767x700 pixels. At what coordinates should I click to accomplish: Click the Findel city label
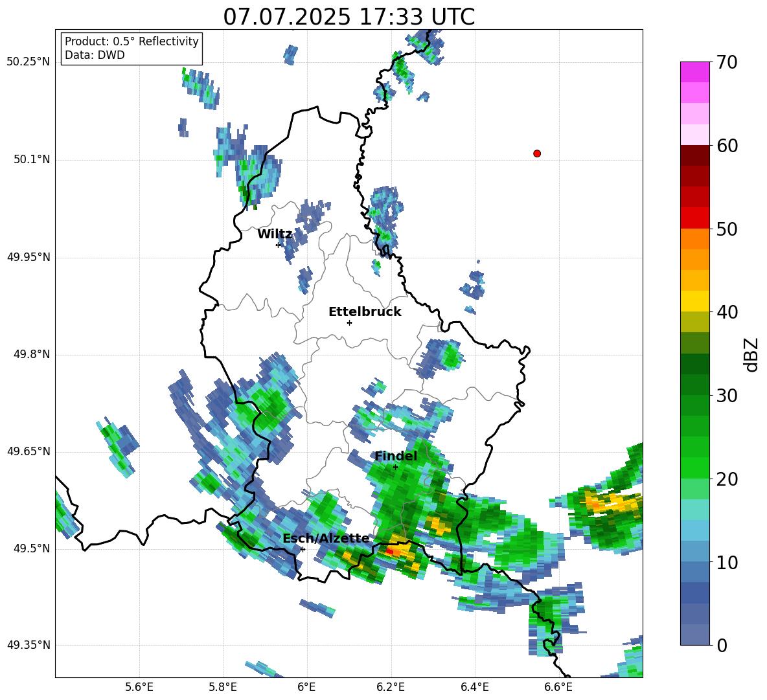coord(396,456)
